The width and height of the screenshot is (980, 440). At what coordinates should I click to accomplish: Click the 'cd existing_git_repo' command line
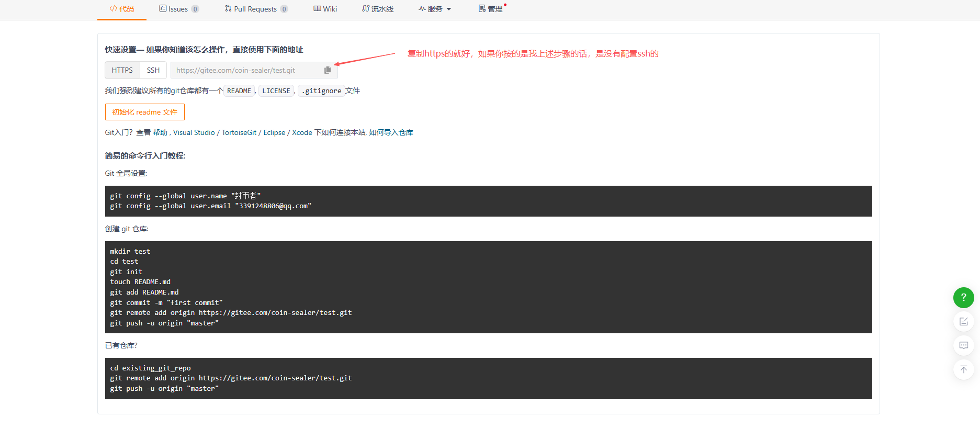tap(150, 368)
